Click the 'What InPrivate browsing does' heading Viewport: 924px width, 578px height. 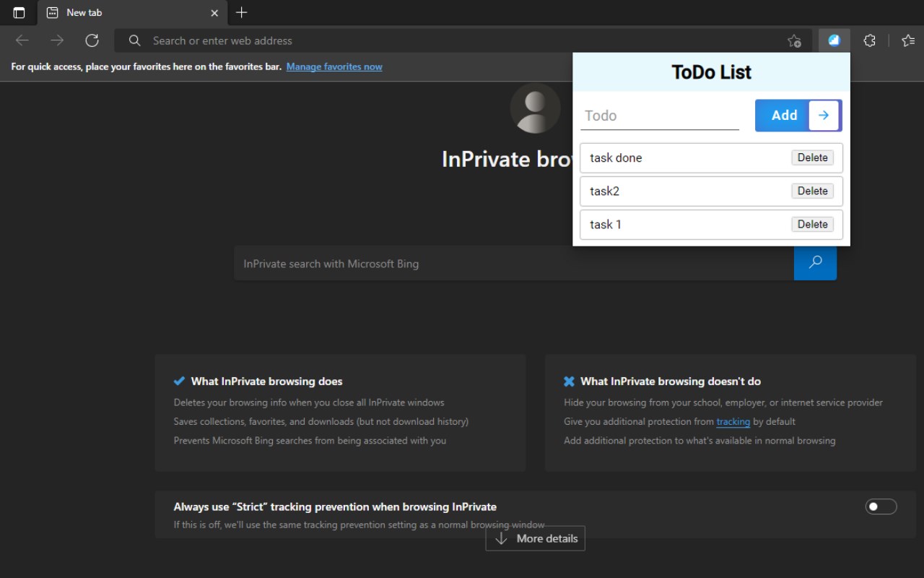tap(266, 381)
